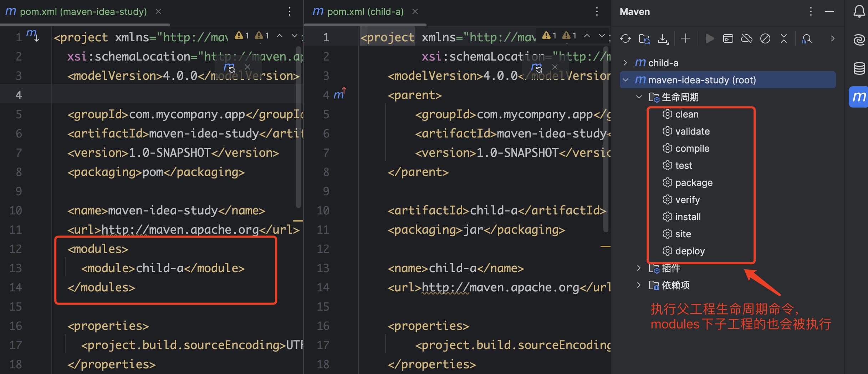This screenshot has width=868, height=374.
Task: Click the Download Sources icon in Maven toolbar
Action: click(663, 38)
